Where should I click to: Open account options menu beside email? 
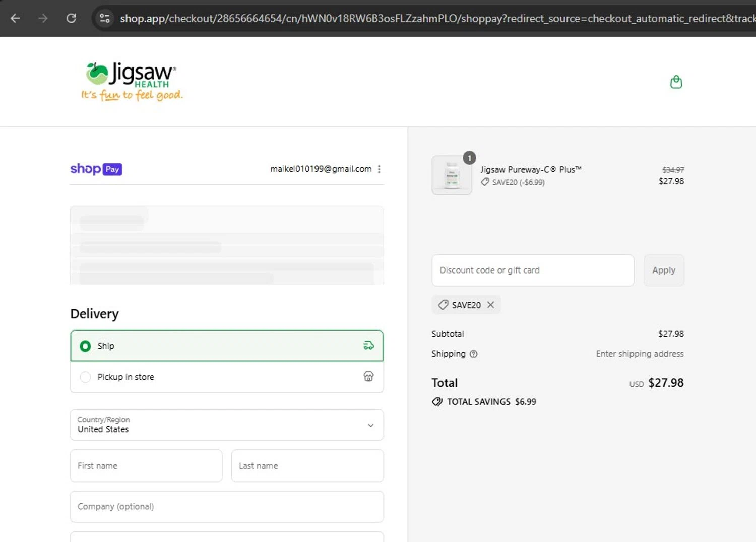(x=379, y=169)
